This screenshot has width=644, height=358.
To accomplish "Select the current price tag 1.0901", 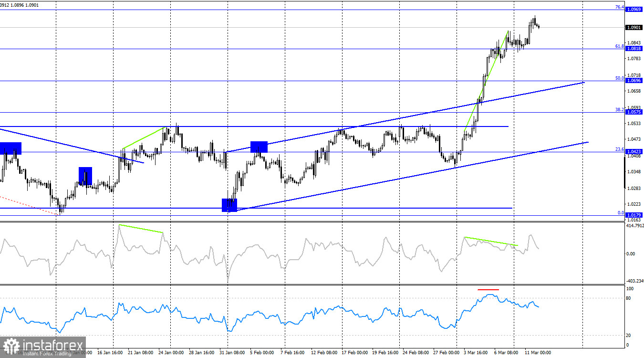I will 634,27.
